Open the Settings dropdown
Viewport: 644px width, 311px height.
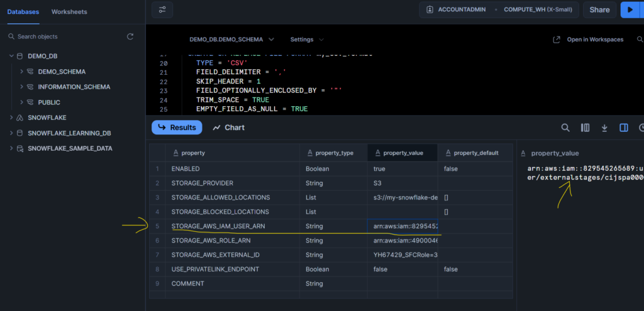point(307,40)
